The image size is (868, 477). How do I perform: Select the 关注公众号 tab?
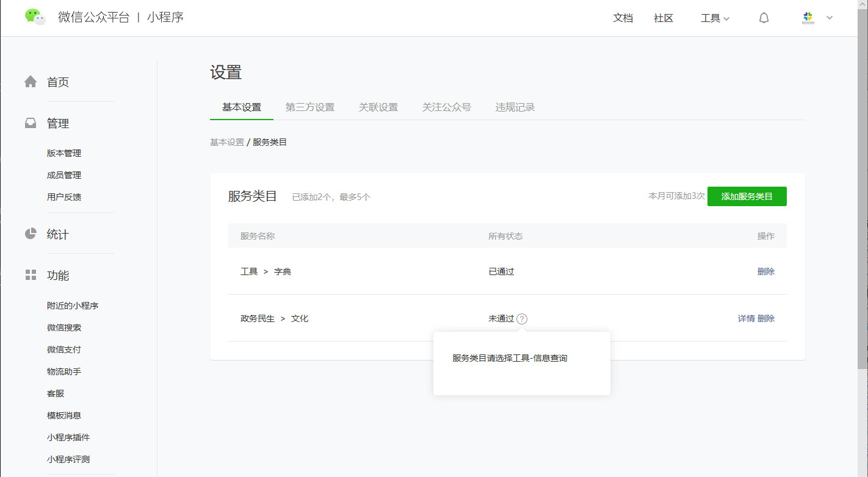447,107
